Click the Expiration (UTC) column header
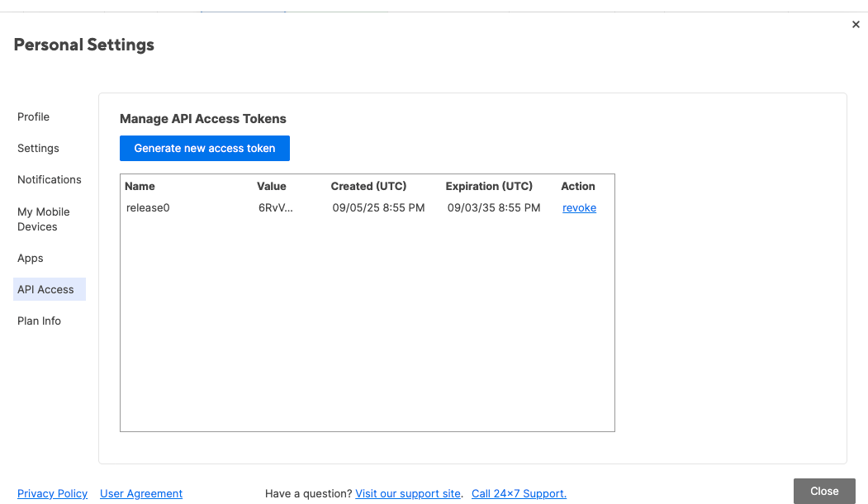 click(489, 186)
